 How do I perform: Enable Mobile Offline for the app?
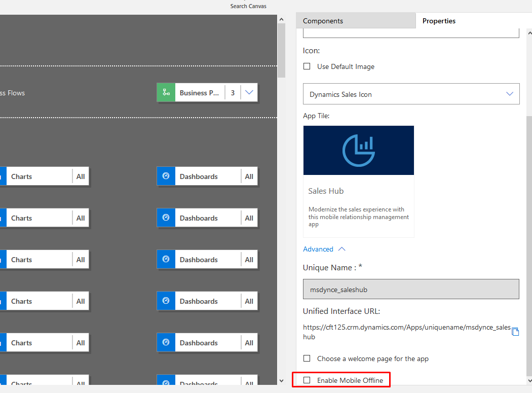point(307,379)
